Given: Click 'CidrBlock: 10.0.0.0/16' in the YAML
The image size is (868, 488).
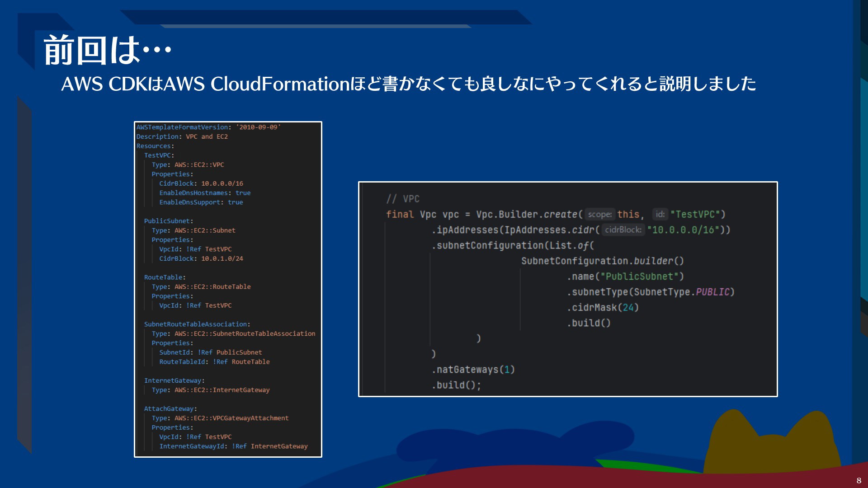Looking at the screenshot, I should point(201,183).
